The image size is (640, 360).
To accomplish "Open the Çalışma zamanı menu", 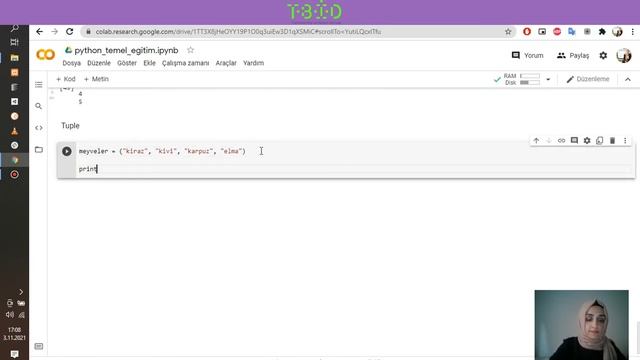I will click(185, 63).
